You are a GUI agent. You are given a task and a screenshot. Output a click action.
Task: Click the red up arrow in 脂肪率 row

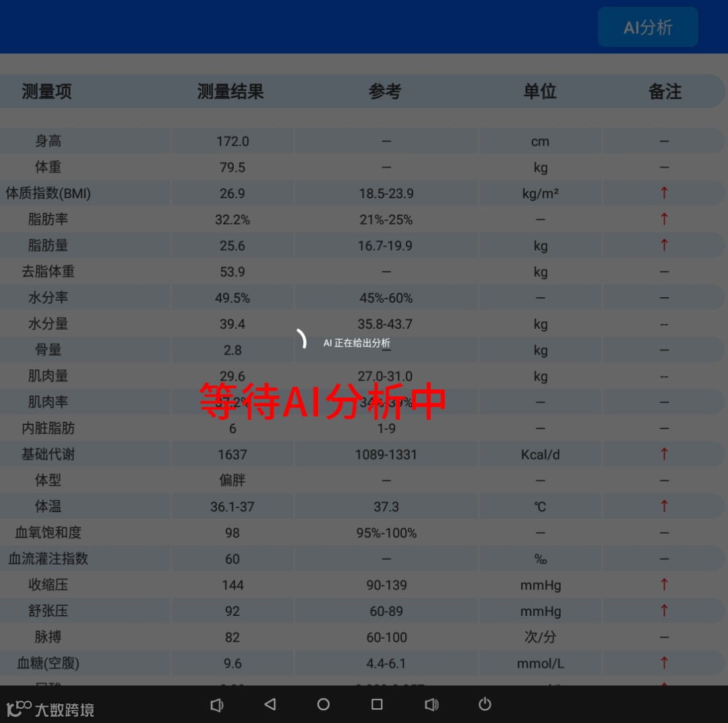point(664,219)
